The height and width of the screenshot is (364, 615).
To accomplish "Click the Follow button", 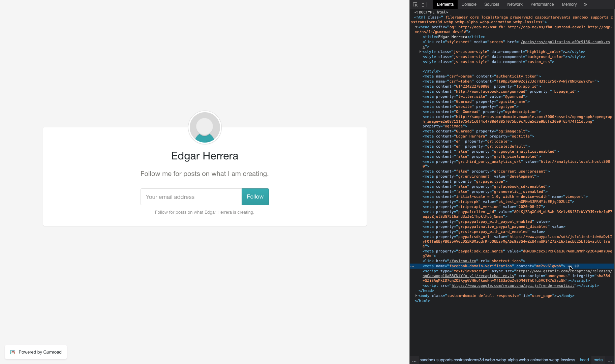I will point(255,197).
